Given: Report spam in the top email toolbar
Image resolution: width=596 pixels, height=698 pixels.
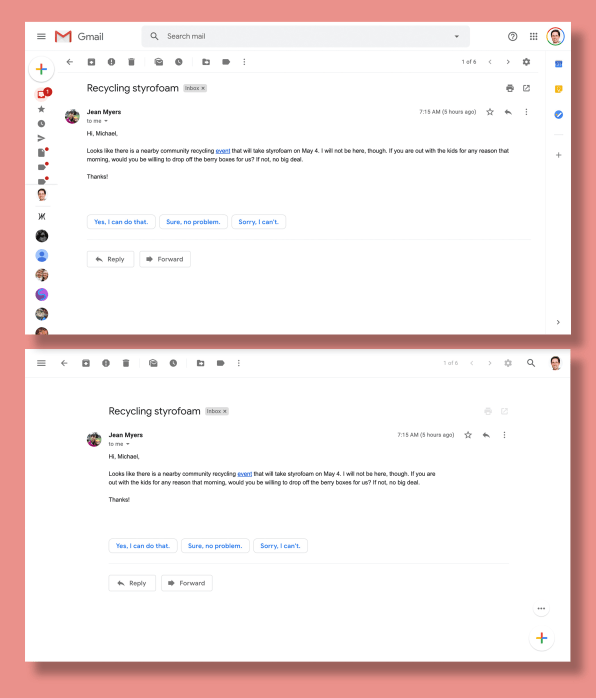Looking at the screenshot, I should pos(111,62).
